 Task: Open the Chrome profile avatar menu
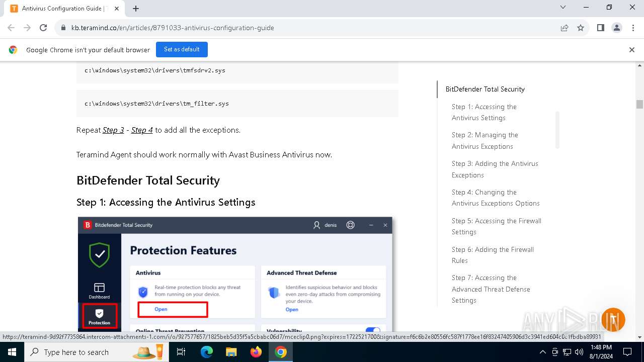(617, 28)
